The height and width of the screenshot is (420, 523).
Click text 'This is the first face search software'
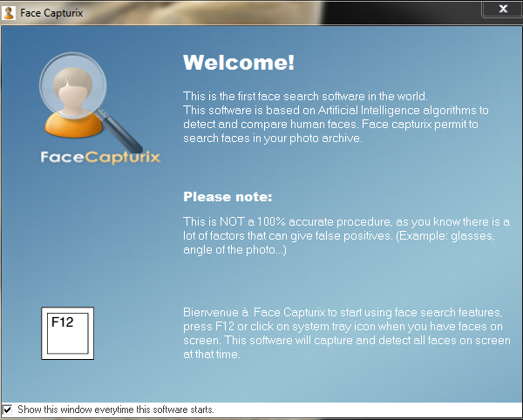click(x=275, y=97)
